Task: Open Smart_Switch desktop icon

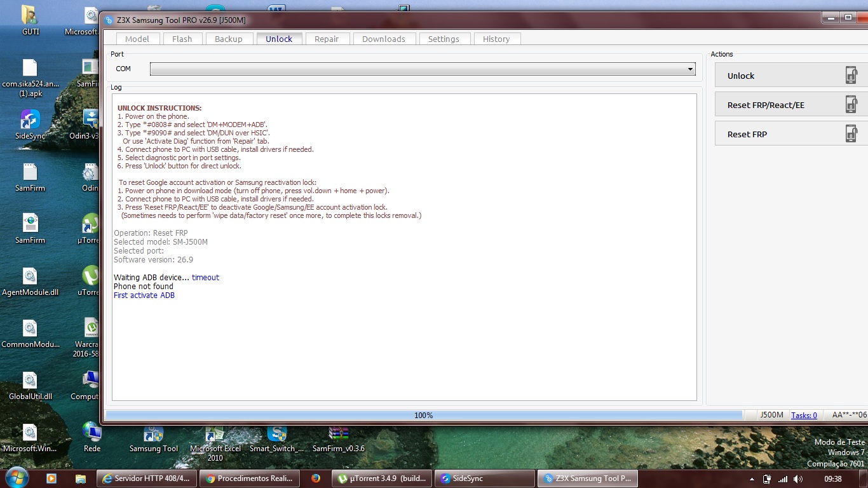Action: tap(277, 439)
